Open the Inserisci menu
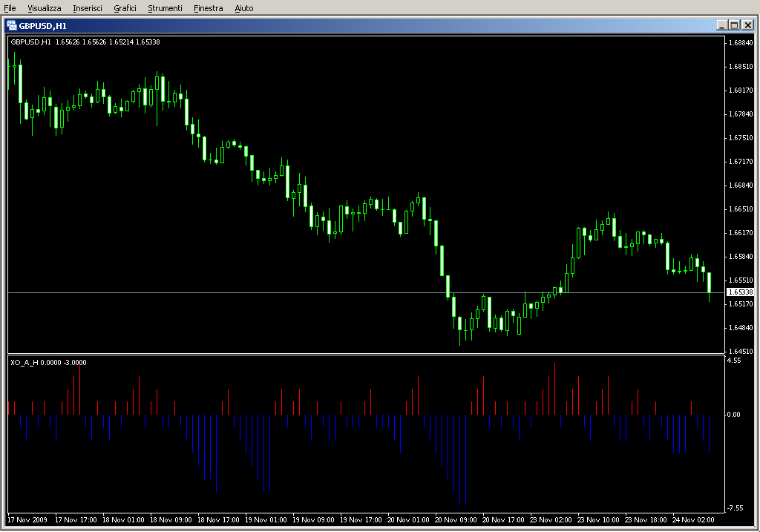The image size is (760, 532). (x=88, y=8)
